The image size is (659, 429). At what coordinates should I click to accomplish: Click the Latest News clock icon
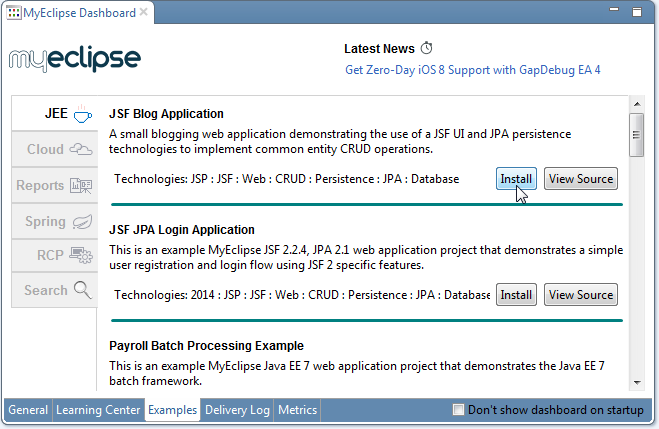pos(427,48)
